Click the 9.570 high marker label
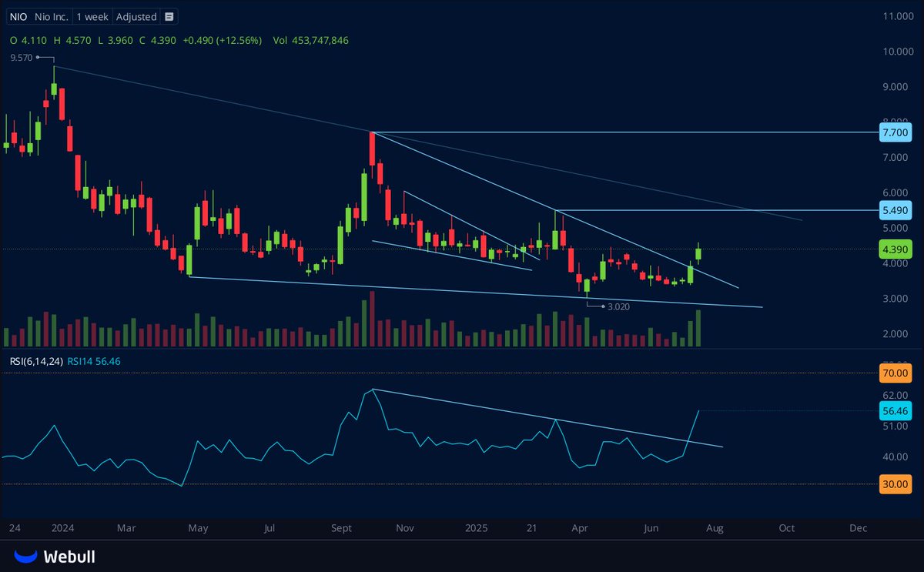The height and width of the screenshot is (572, 924). click(x=21, y=57)
